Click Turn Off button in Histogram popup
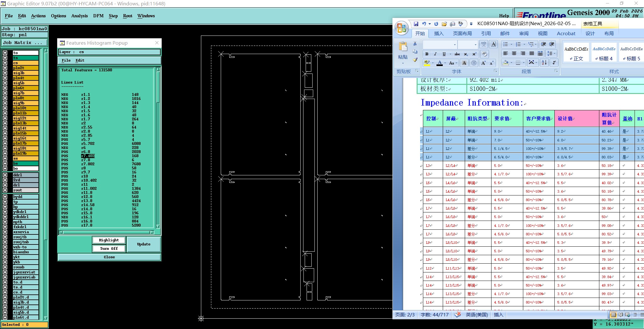The height and width of the screenshot is (329, 644). pyautogui.click(x=109, y=249)
